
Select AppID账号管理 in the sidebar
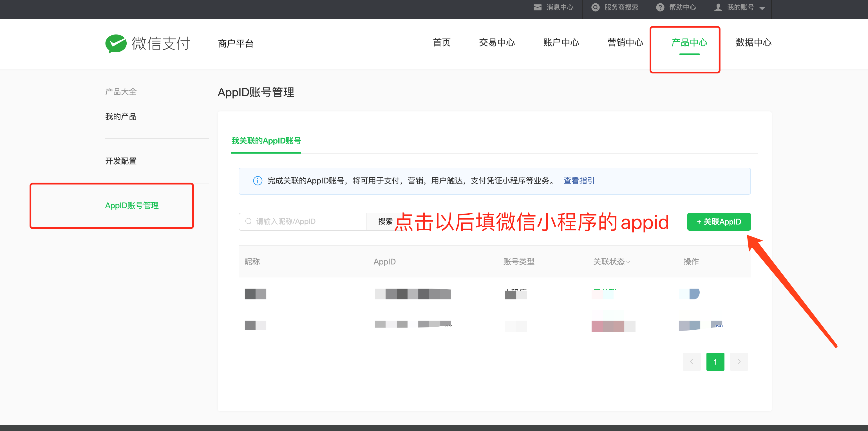pyautogui.click(x=132, y=205)
